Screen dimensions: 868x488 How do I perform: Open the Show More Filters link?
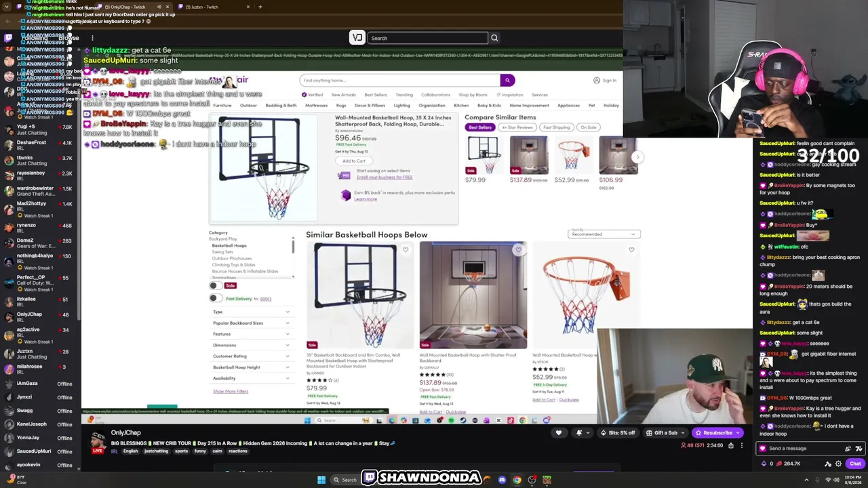(231, 391)
